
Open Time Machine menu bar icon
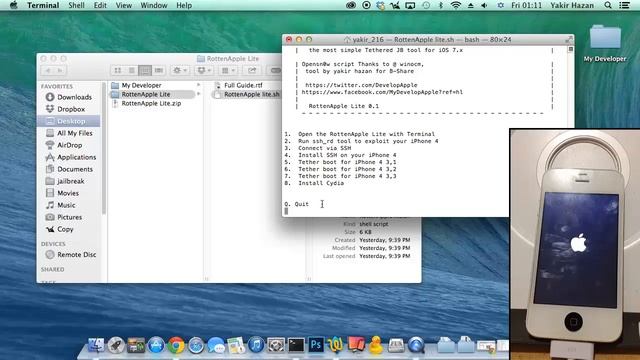click(426, 5)
